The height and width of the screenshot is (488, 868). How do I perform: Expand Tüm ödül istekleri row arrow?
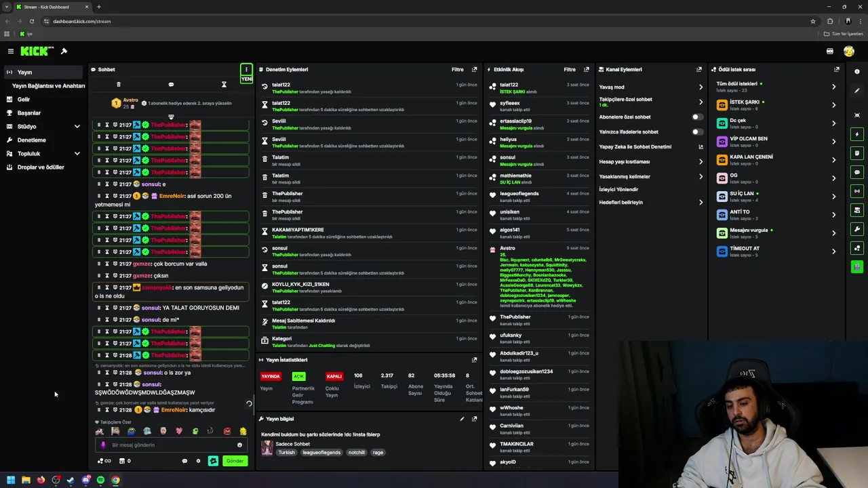click(833, 87)
